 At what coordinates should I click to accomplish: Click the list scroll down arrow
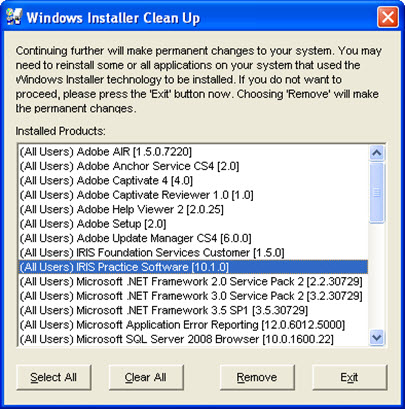point(377,337)
